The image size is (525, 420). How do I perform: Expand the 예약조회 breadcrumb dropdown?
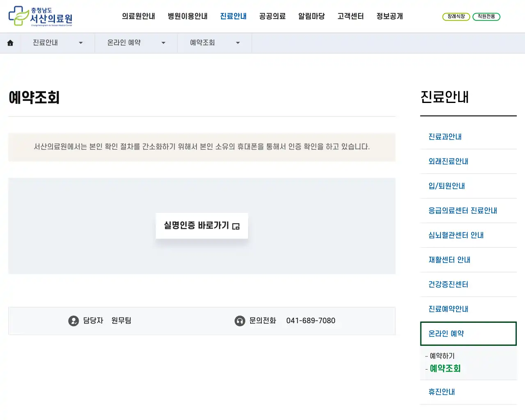click(x=238, y=43)
